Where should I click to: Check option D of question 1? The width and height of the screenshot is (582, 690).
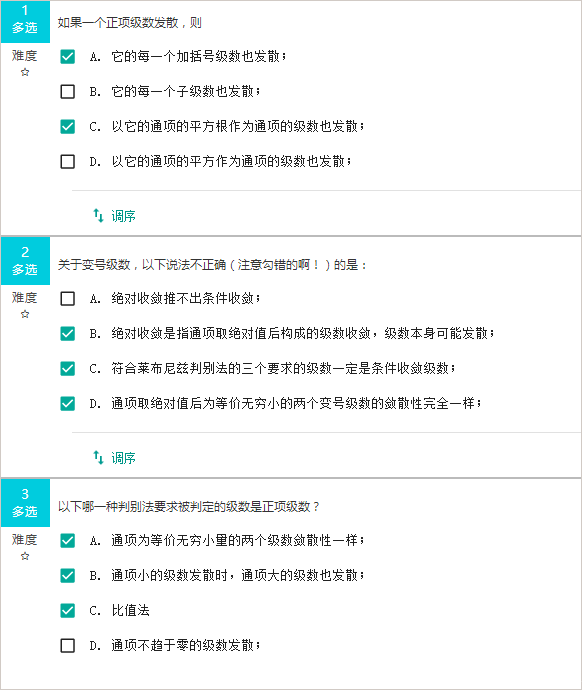tap(68, 161)
